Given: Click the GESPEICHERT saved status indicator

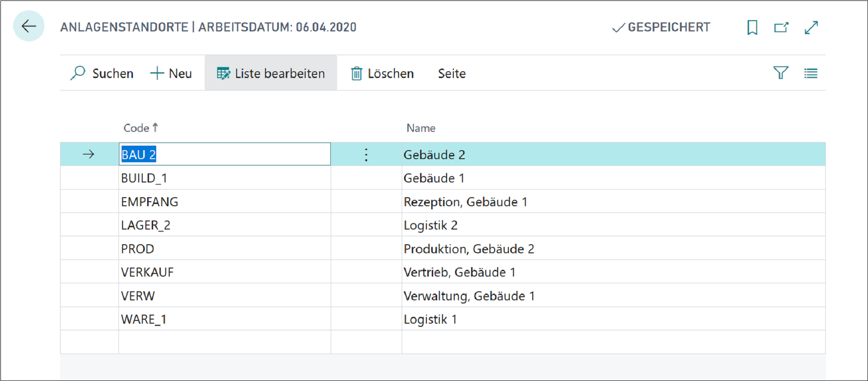Looking at the screenshot, I should click(x=661, y=27).
